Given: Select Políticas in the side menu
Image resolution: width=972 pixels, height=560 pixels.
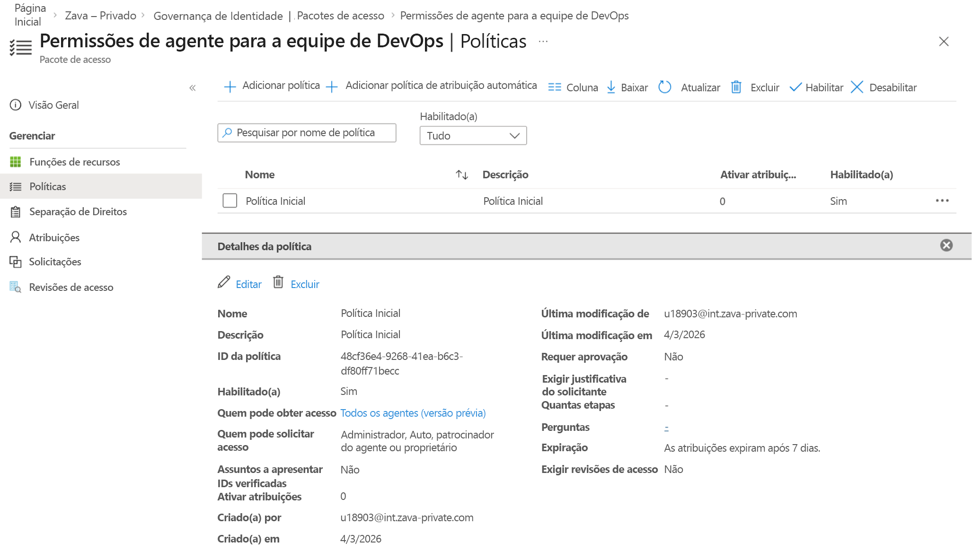Looking at the screenshot, I should (x=101, y=186).
